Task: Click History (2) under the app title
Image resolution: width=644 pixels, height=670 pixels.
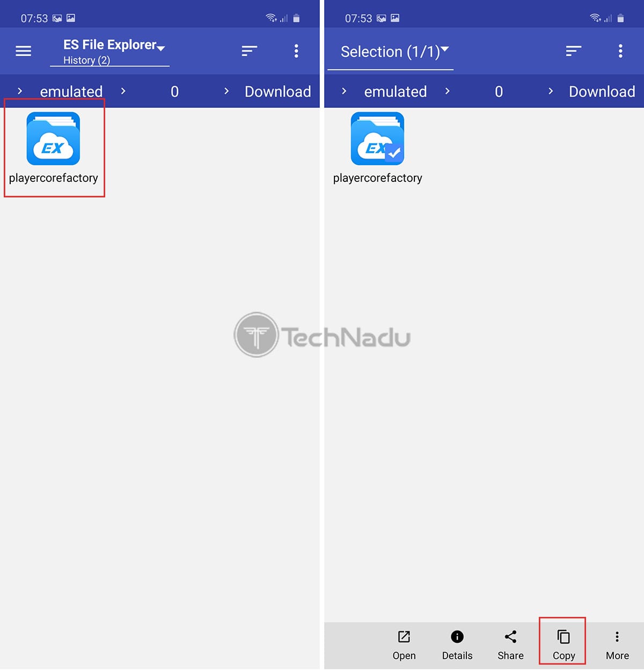Action: 86,60
